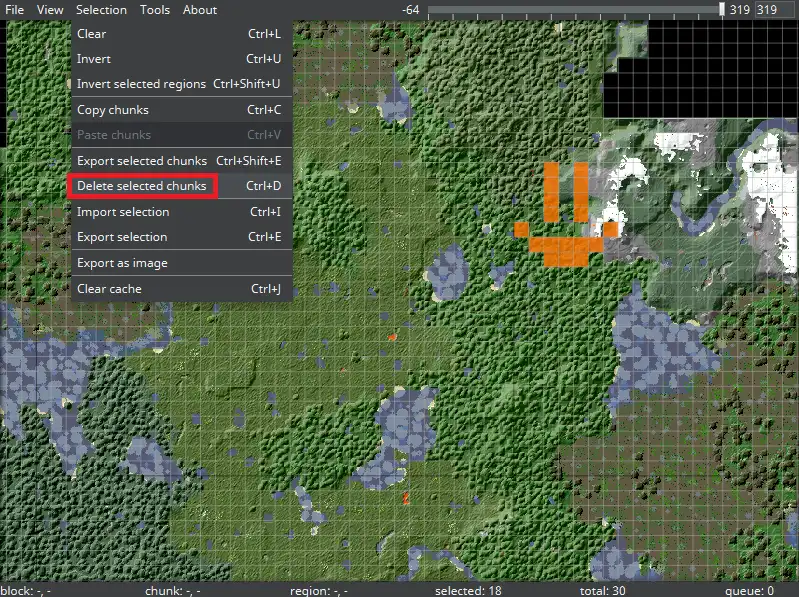Click the 'block: -, -' status text
Image resolution: width=799 pixels, height=597 pixels.
coord(25,590)
